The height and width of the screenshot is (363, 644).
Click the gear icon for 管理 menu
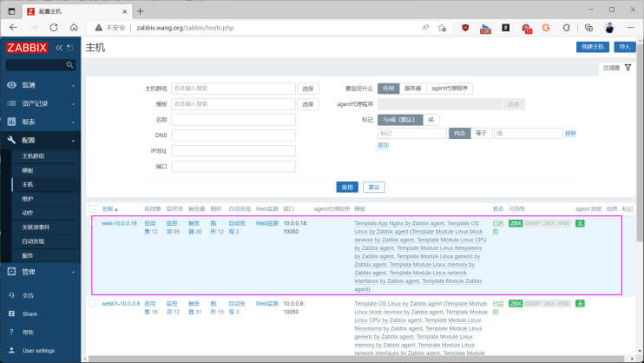coord(11,271)
